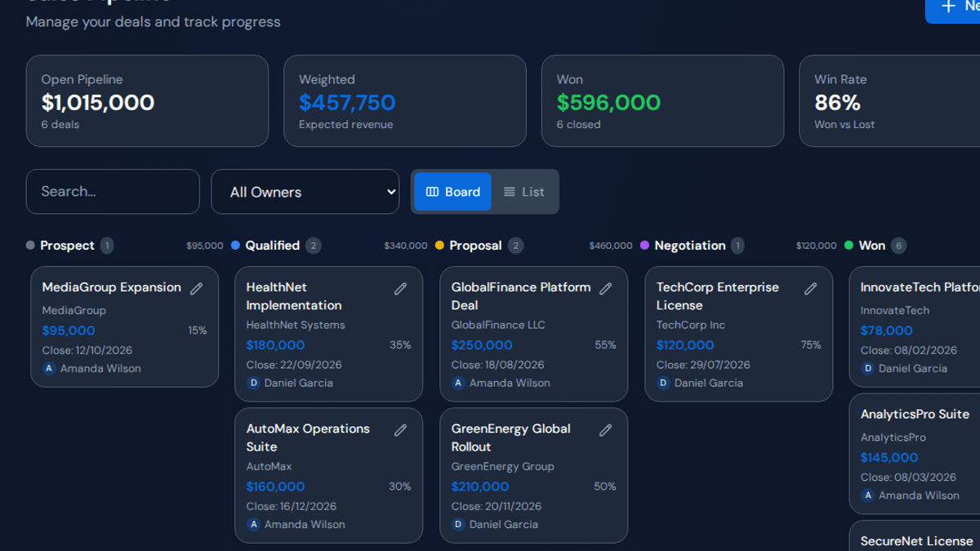
Task: Click Amanda Wilson avatar on GlobalFinance card
Action: click(x=458, y=383)
